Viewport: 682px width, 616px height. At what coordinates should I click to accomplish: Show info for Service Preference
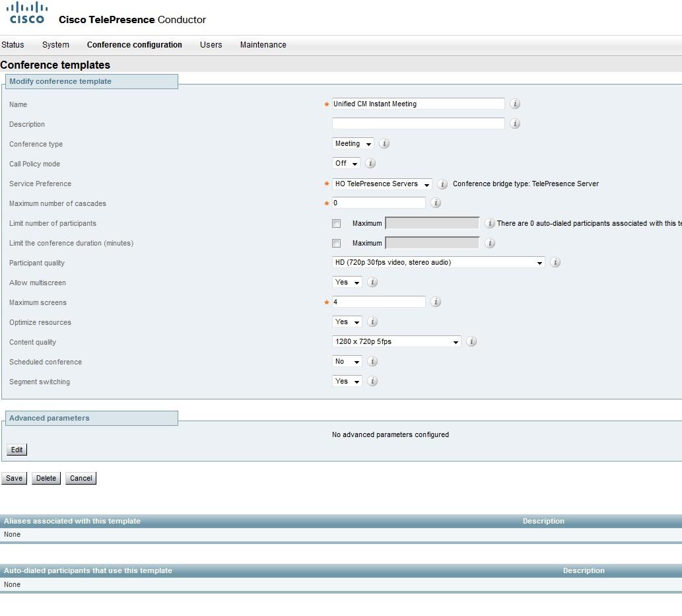tap(442, 184)
